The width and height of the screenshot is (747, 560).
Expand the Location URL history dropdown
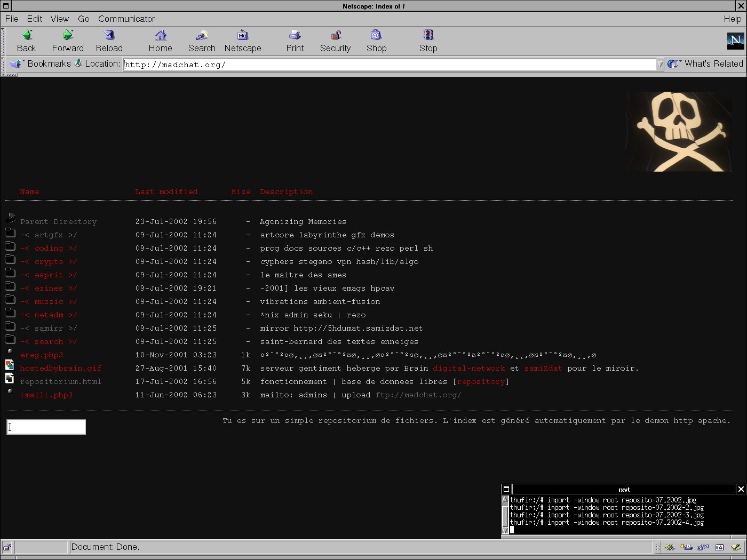(x=660, y=65)
